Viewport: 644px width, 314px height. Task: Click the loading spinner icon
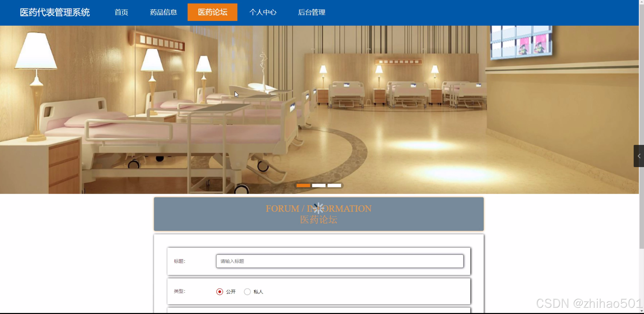tap(319, 208)
